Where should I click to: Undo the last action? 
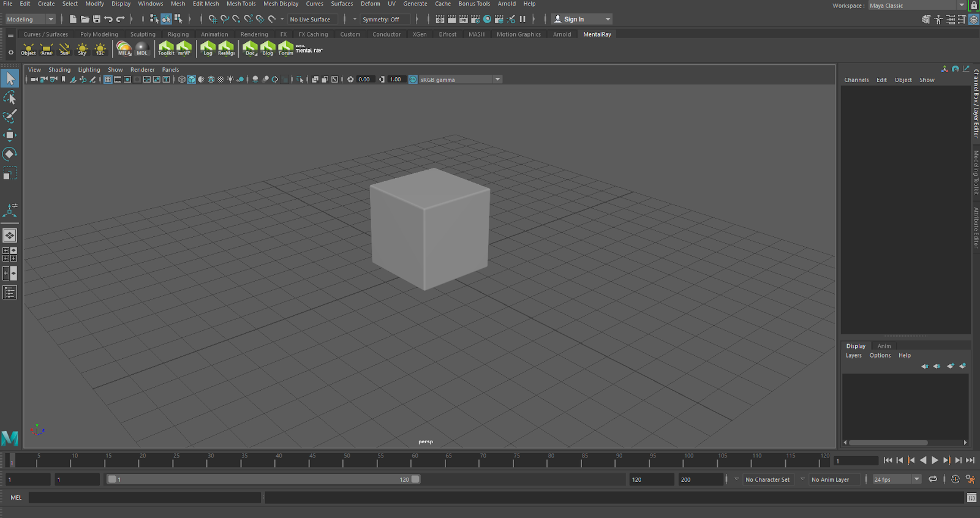(108, 19)
